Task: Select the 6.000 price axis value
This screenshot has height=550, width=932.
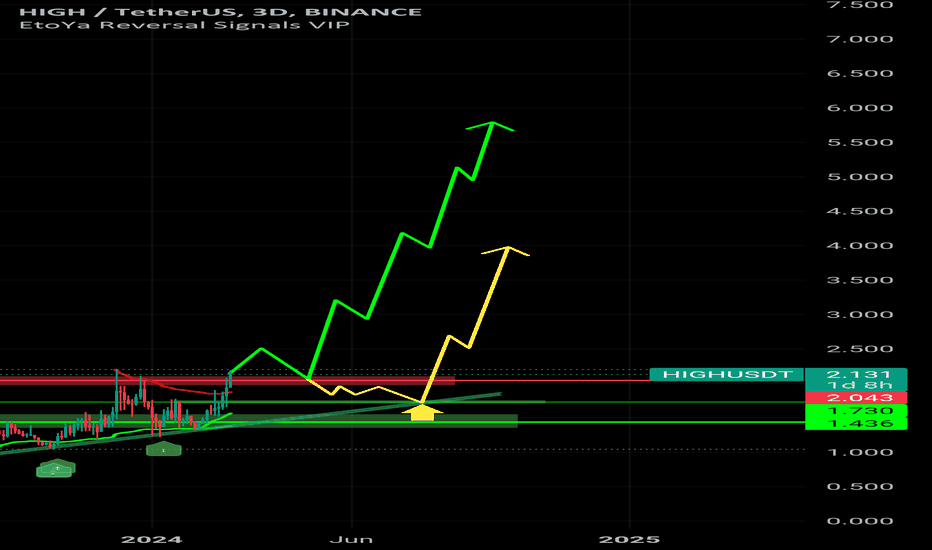Action: coord(859,108)
